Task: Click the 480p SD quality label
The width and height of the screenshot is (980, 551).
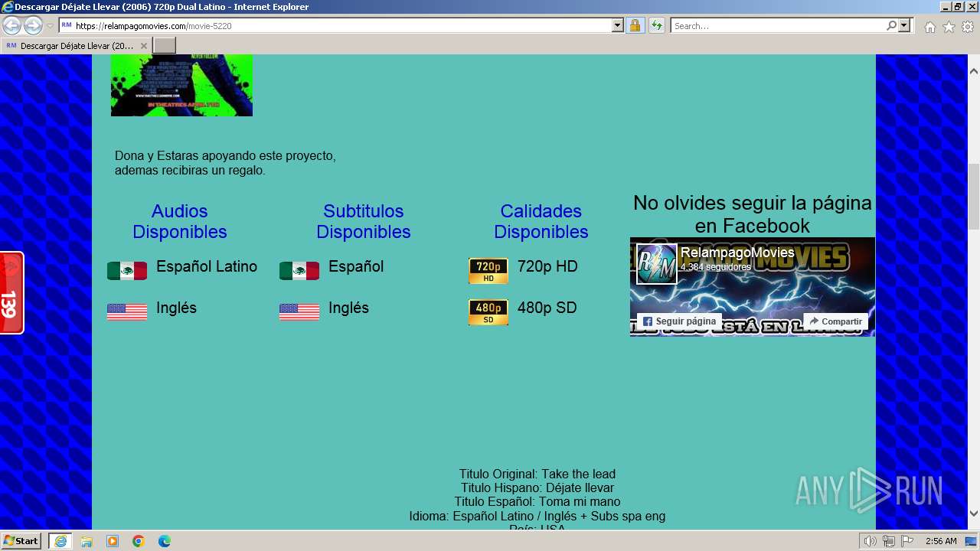Action: (x=547, y=308)
